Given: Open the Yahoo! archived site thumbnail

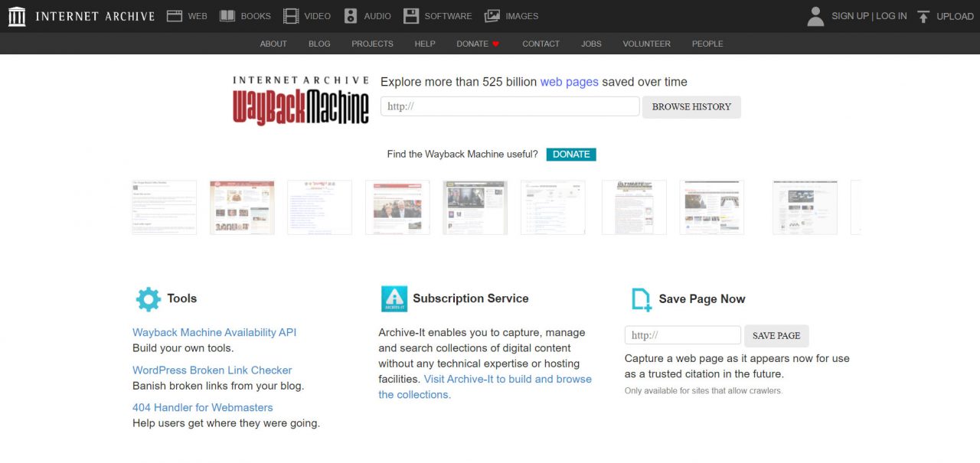Looking at the screenshot, I should 320,207.
